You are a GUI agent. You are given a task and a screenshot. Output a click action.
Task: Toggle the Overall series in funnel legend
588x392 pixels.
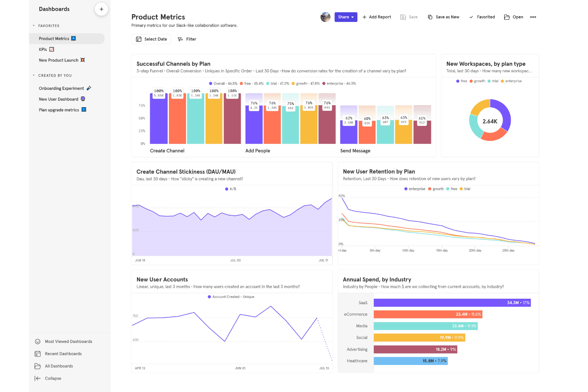click(223, 83)
